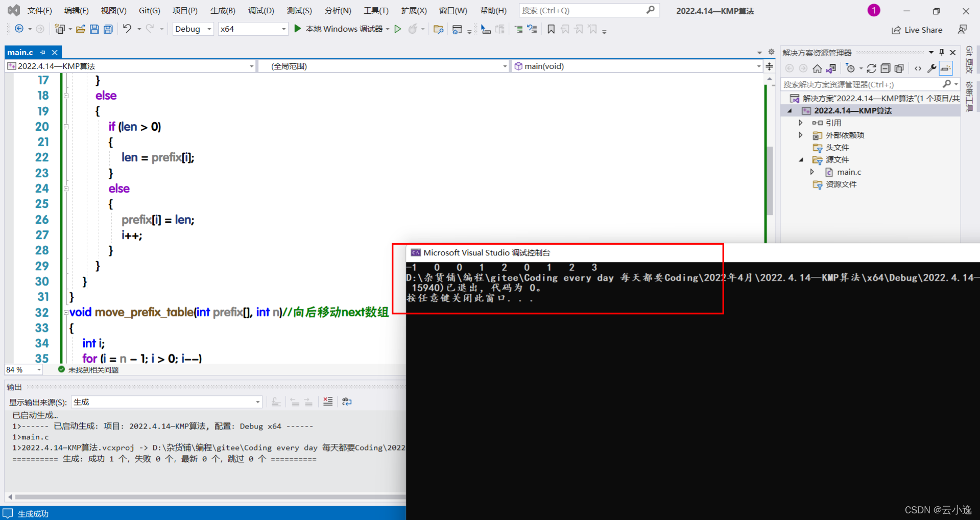Open the 生成(B) menu

tap(223, 10)
